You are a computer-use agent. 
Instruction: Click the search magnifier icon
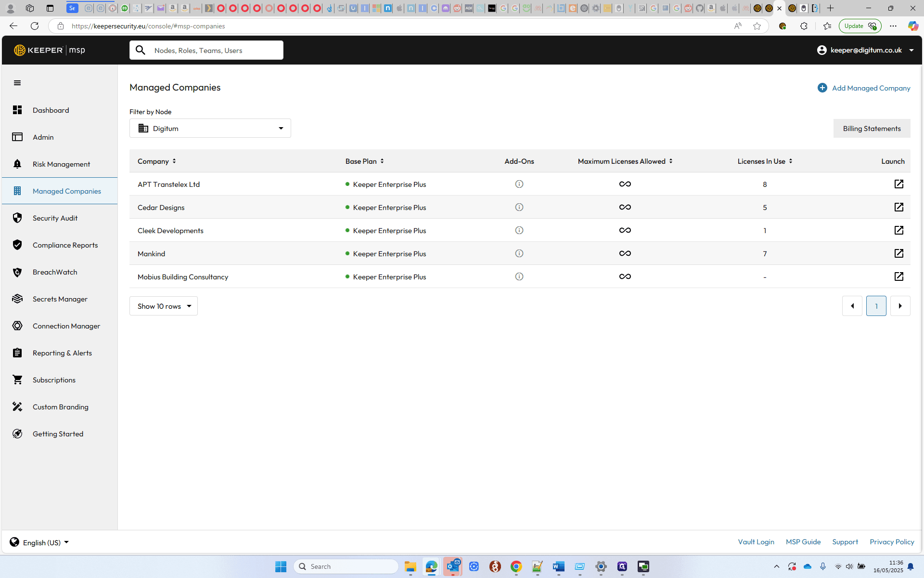pyautogui.click(x=141, y=50)
